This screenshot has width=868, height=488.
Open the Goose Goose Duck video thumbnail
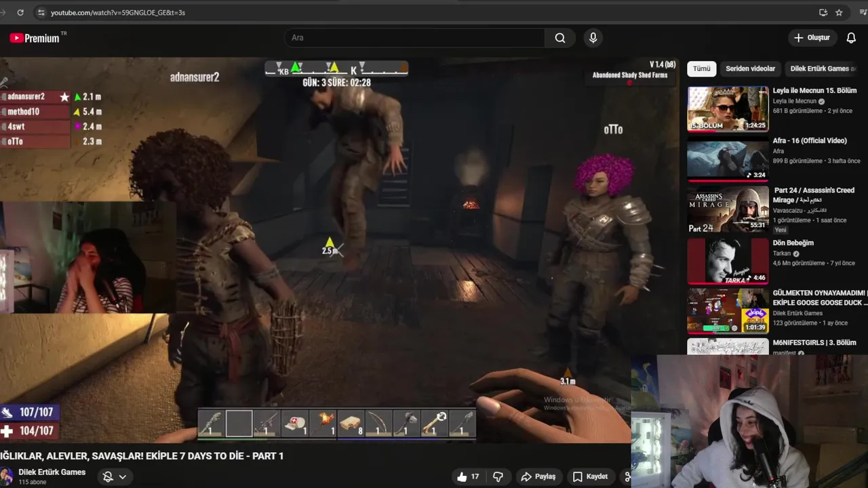[x=728, y=311]
